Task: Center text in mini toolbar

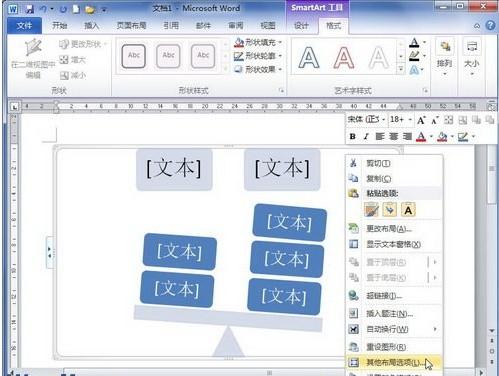Action: pyautogui.click(x=393, y=136)
